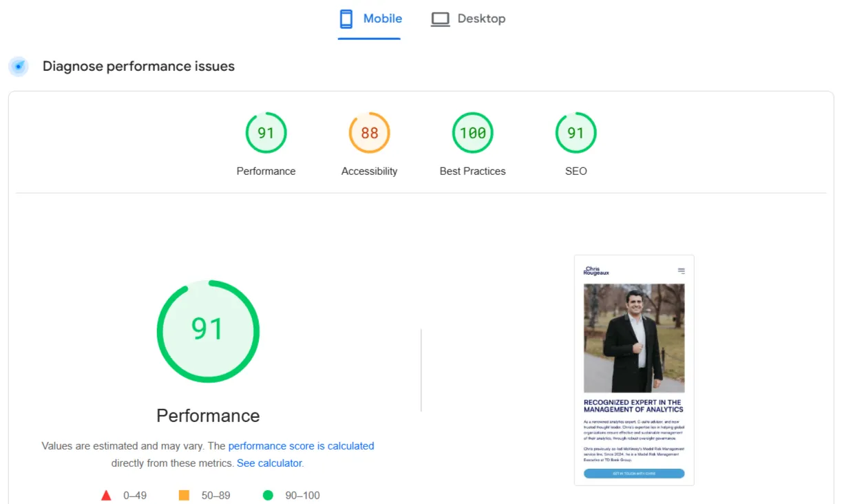Click the 0–49 legend text

coord(135,496)
